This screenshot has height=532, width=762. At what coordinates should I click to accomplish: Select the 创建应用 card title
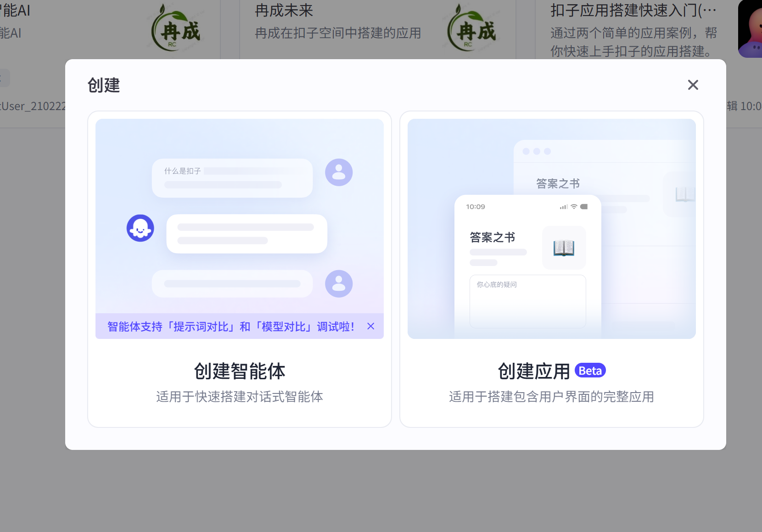[x=534, y=371]
